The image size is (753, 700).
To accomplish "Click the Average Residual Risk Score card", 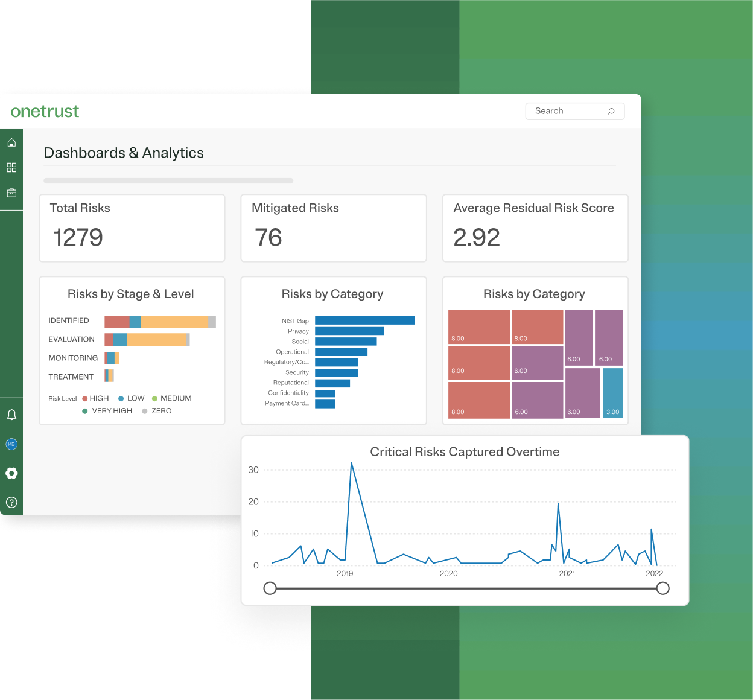I will 535,228.
